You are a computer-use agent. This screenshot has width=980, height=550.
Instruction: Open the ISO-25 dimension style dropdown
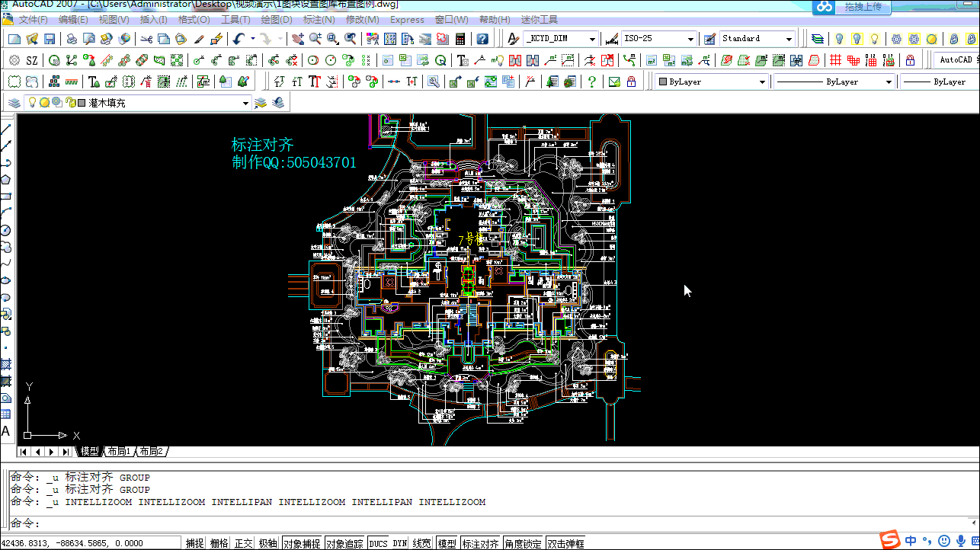coord(690,39)
